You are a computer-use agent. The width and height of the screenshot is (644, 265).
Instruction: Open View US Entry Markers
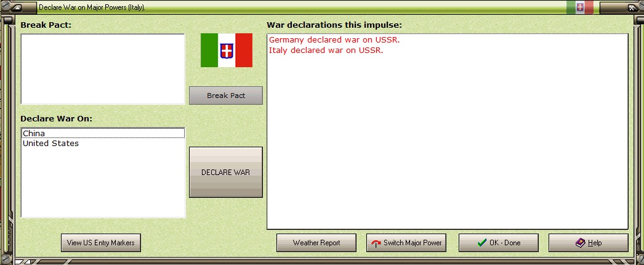100,243
